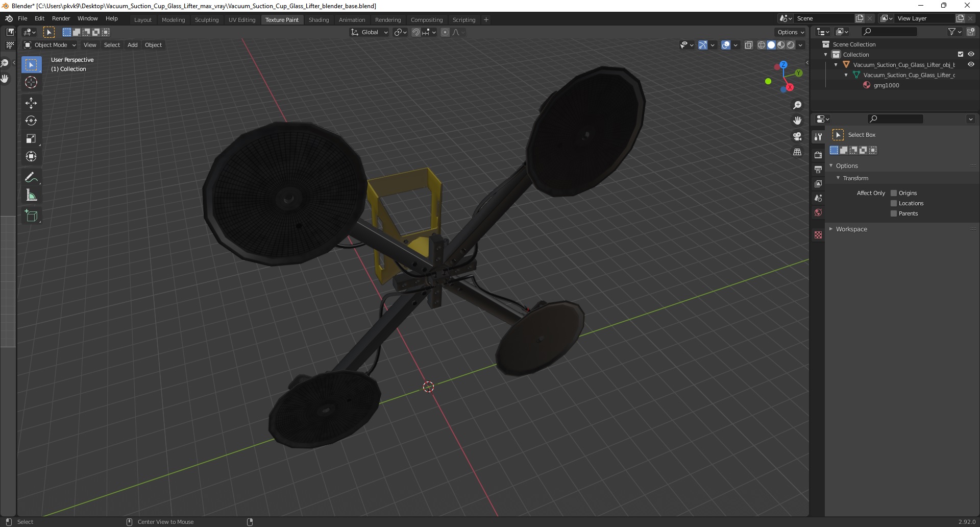980x527 pixels.
Task: Open the Output properties tab with the printer icon
Action: [x=818, y=169]
